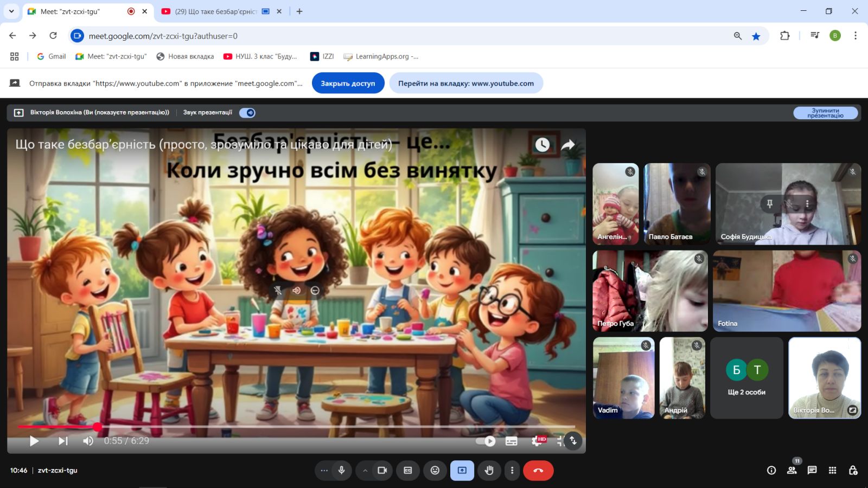Skip to next YouTube video
Screen dimensions: 868x488
click(63, 441)
